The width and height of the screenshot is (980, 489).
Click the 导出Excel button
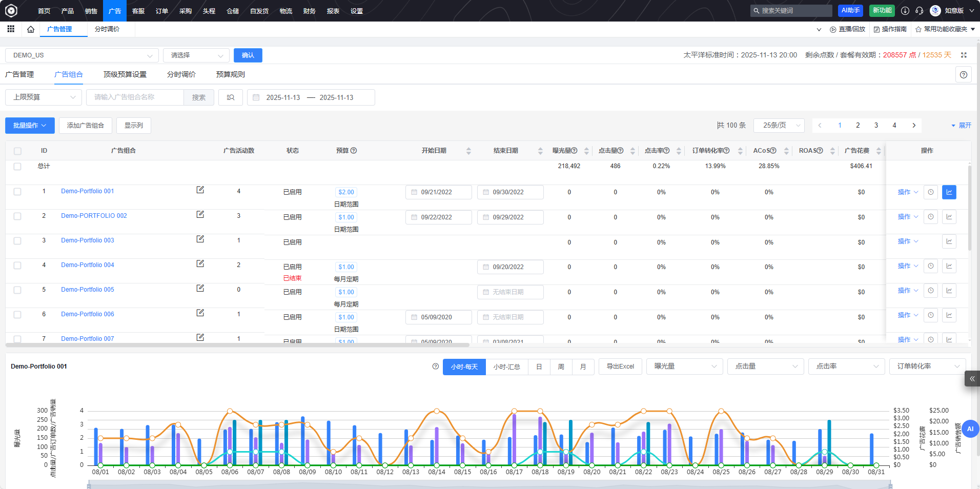click(x=620, y=366)
